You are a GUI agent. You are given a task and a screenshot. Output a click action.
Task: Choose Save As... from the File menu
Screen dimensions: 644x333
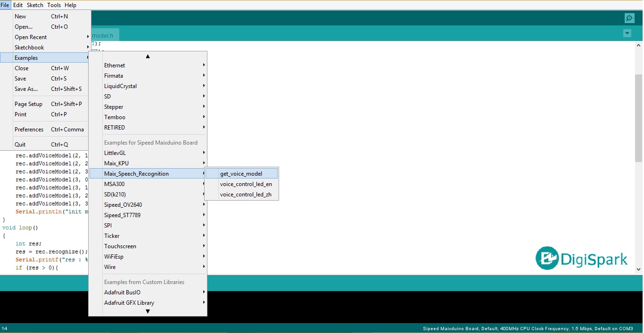(x=26, y=89)
